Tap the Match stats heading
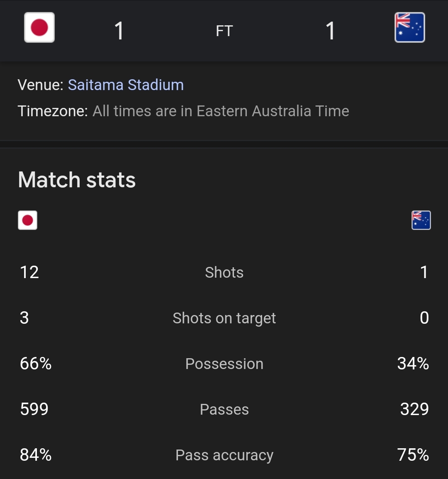 click(77, 180)
